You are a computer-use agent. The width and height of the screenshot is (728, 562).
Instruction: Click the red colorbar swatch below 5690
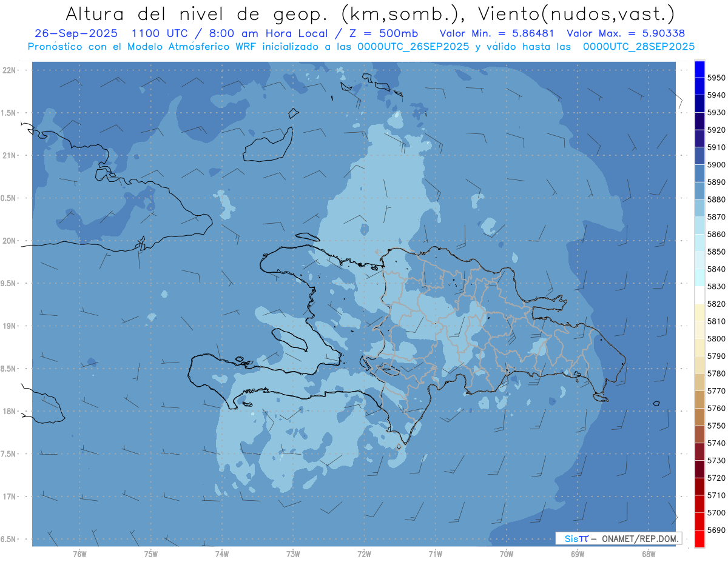tap(699, 538)
